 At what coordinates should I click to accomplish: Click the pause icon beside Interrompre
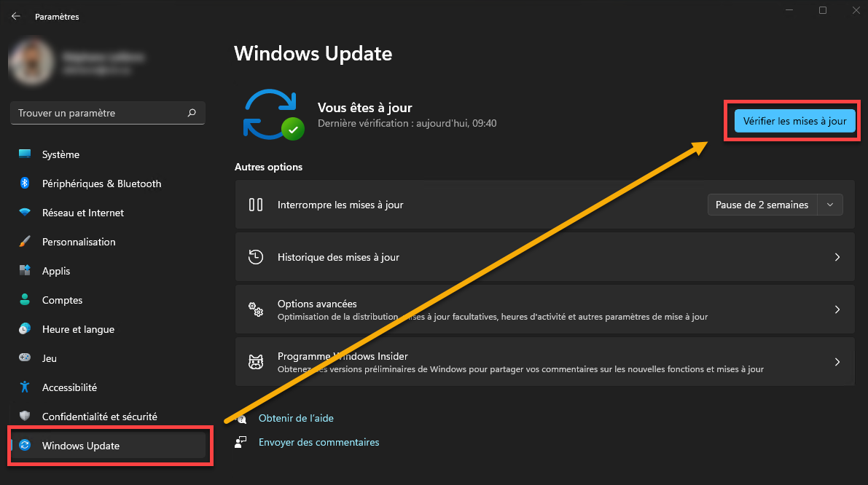coord(256,205)
